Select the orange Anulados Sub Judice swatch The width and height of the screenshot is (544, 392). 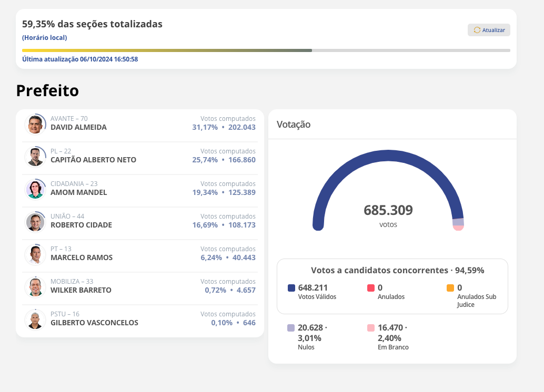(x=450, y=288)
